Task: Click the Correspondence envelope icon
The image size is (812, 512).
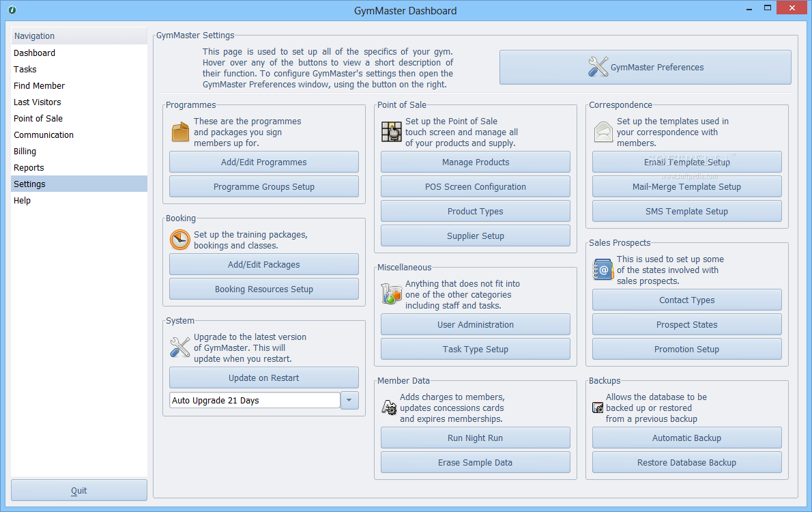Action: pos(603,132)
